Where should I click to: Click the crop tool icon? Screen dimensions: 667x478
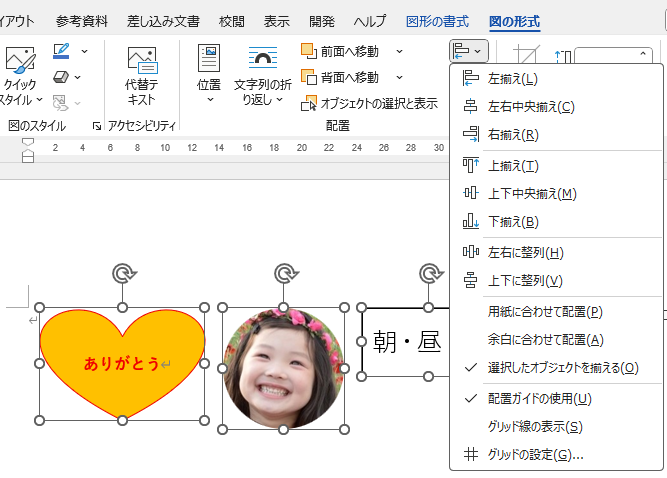(527, 54)
